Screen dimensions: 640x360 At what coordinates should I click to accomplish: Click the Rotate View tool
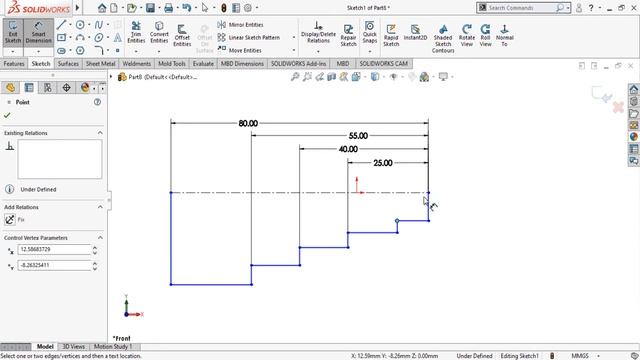tap(467, 35)
